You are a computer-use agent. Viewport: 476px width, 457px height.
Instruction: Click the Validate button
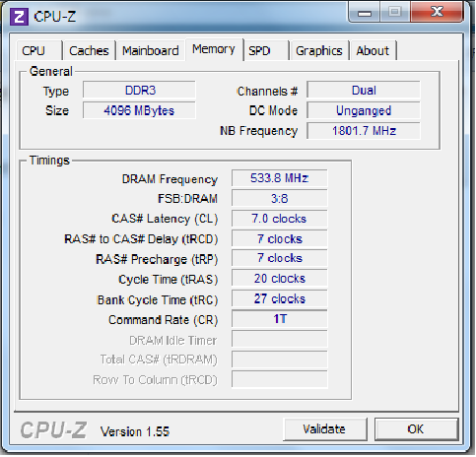click(x=324, y=429)
